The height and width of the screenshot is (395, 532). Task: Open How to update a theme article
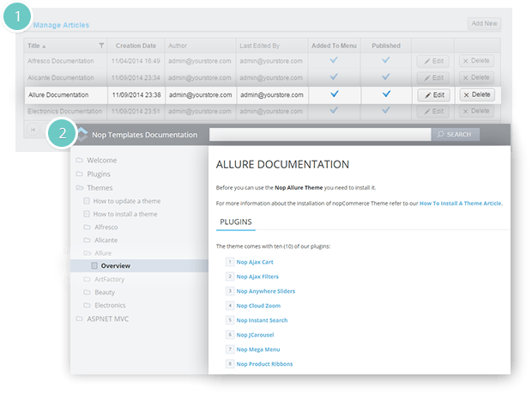(x=122, y=201)
